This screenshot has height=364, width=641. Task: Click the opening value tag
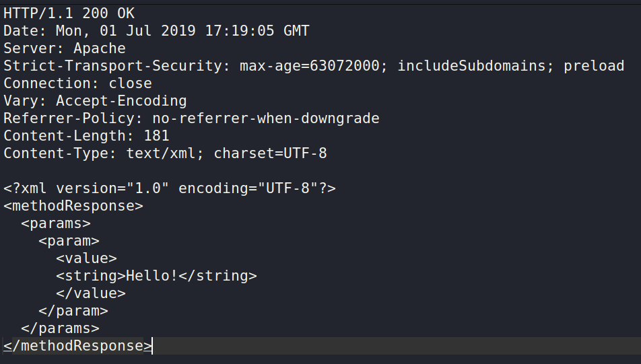point(86,258)
